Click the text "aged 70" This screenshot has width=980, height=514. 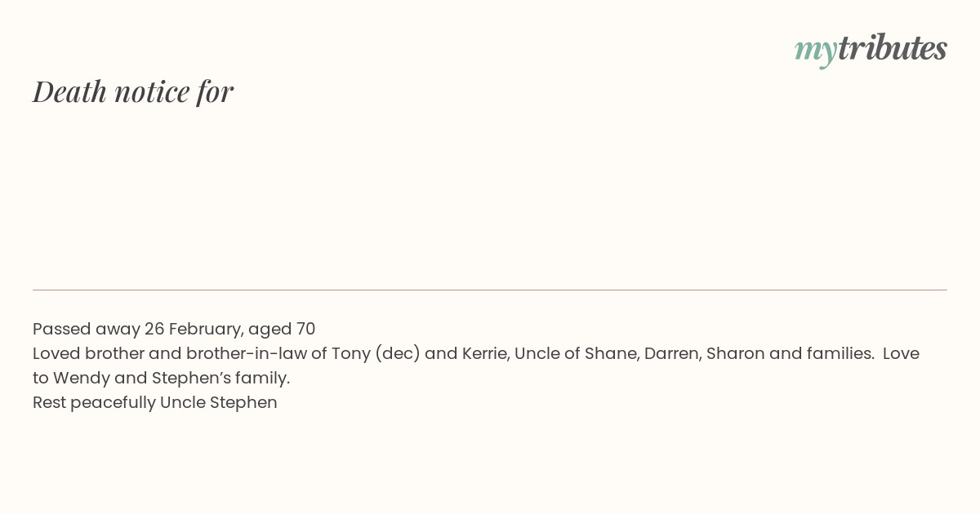click(x=282, y=330)
